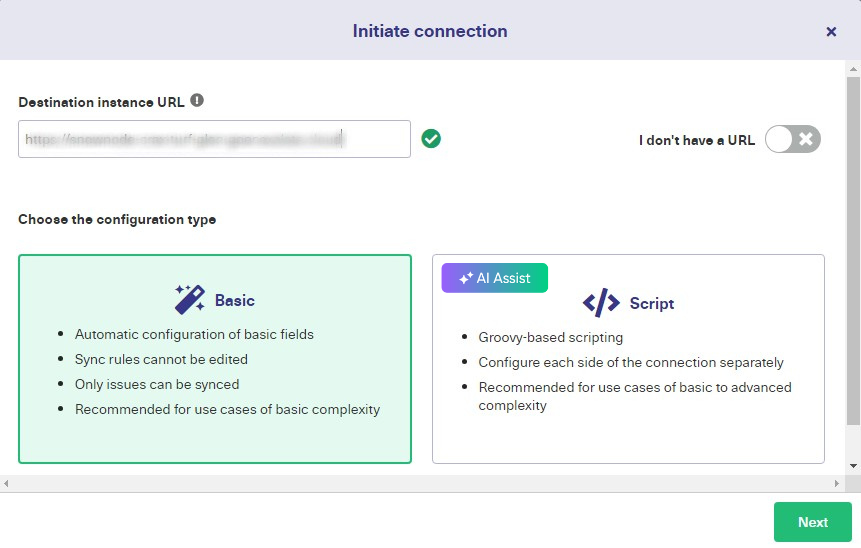Click the horizontal scrollbar left arrow

(x=7, y=484)
